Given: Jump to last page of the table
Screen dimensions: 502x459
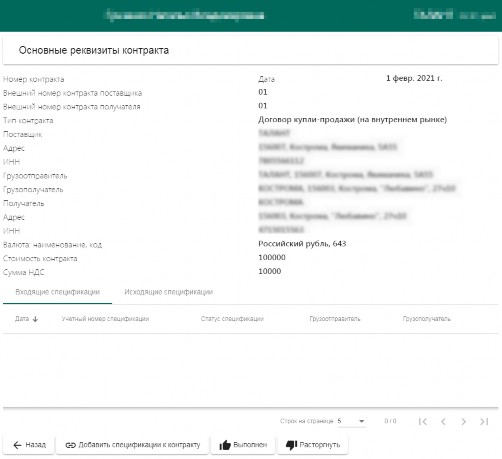Looking at the screenshot, I should [484, 422].
